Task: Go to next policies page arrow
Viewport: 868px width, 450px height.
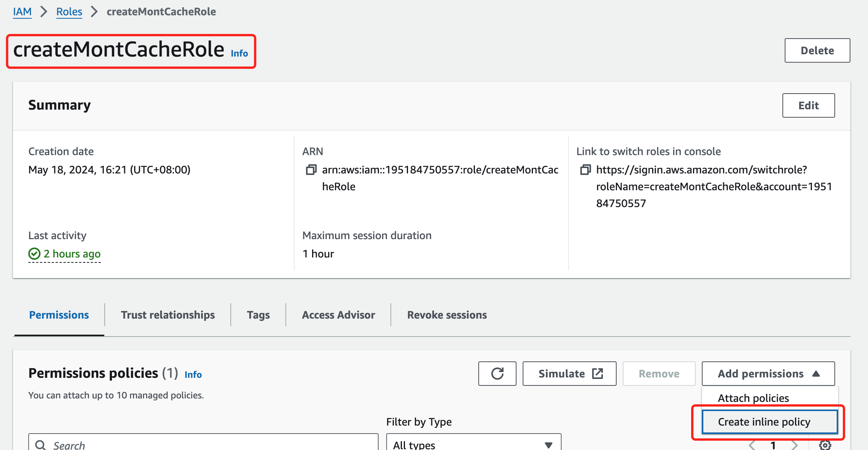Action: (x=795, y=445)
